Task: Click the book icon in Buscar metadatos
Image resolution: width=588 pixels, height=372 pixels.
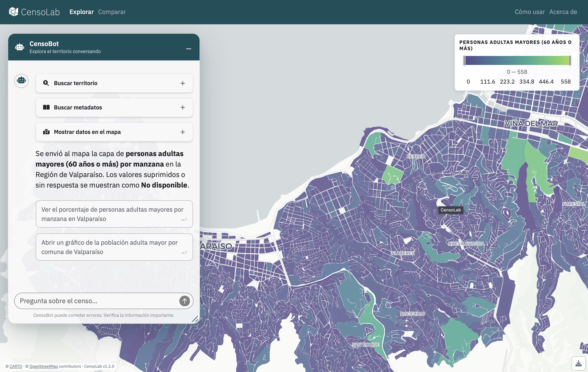Action: (46, 107)
